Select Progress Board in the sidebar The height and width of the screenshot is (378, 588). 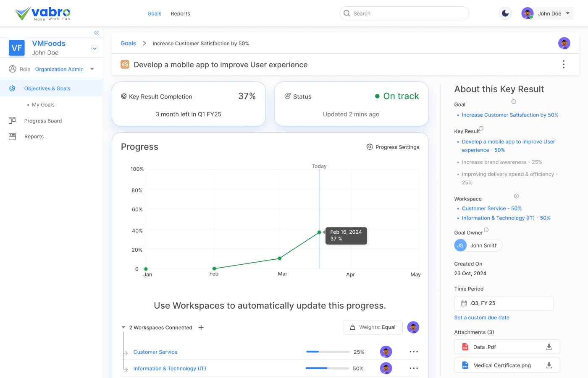coord(43,121)
